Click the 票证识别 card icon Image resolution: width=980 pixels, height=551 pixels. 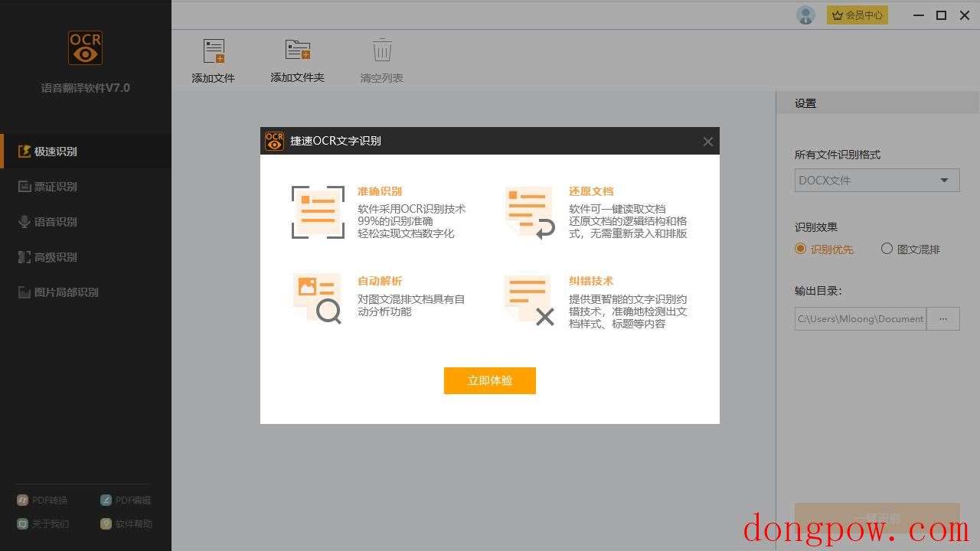pyautogui.click(x=24, y=187)
